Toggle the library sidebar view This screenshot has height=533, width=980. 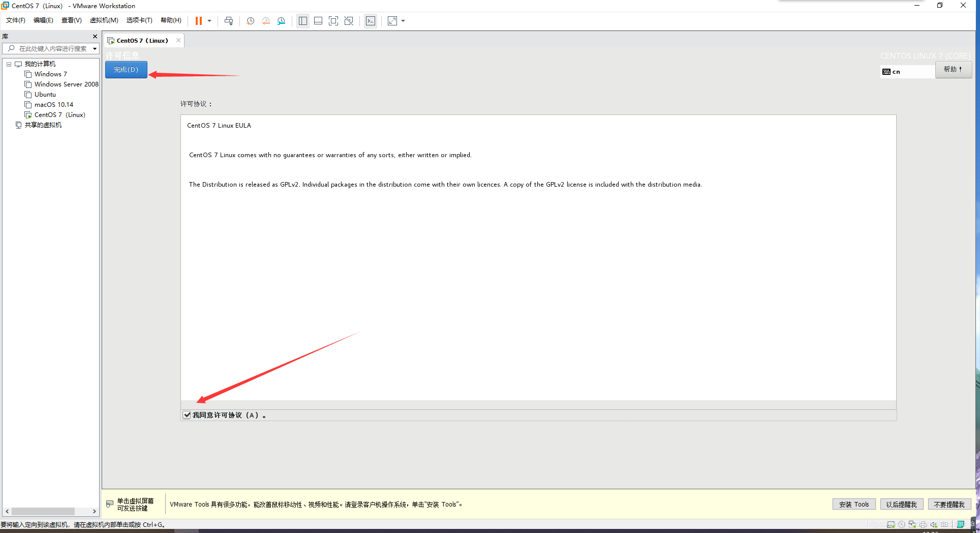303,21
